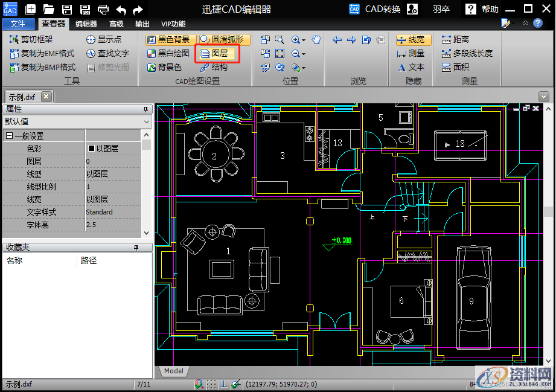Open the 结构 structure panel
556x392 pixels.
click(214, 67)
